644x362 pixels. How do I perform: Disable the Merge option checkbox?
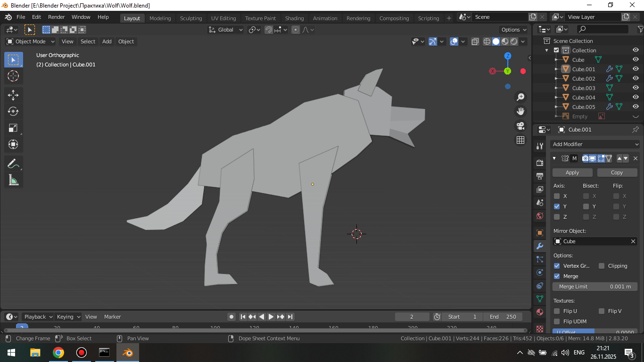(x=557, y=276)
